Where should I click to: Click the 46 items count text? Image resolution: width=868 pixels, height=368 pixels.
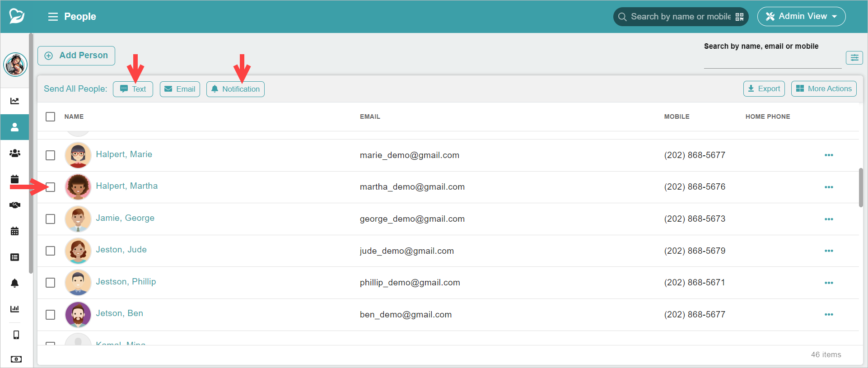click(x=826, y=355)
